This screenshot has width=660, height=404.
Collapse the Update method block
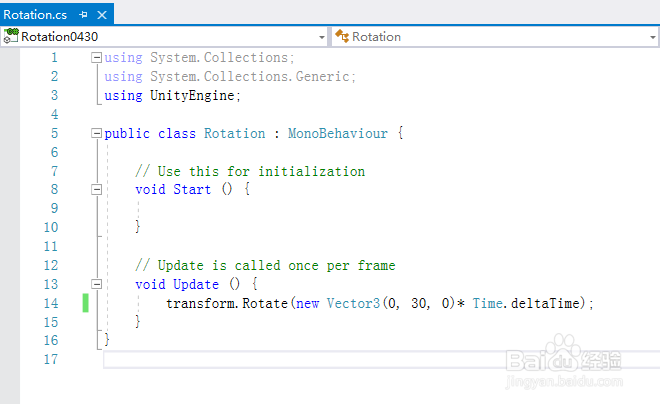(x=96, y=284)
